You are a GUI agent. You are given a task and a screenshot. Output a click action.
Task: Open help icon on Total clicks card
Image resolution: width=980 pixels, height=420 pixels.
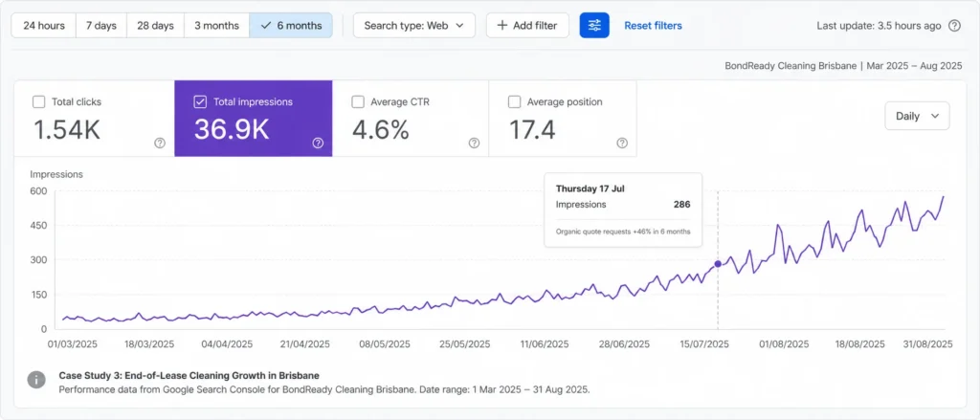(160, 144)
